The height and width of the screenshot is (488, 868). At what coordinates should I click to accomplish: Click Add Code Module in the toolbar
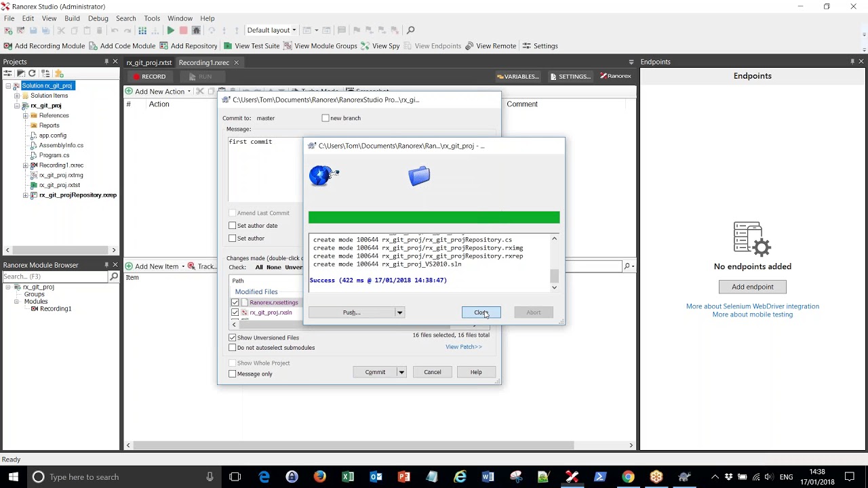click(x=122, y=46)
